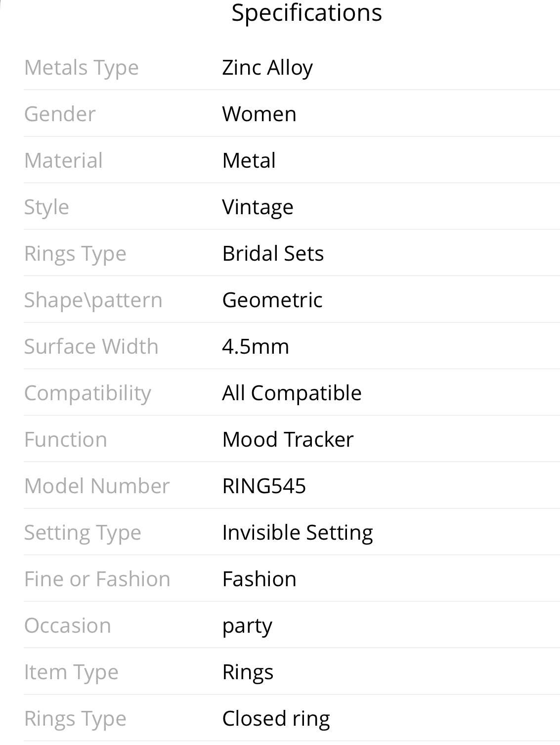Click the Material label
Image resolution: width=560 pixels, height=745 pixels.
(x=64, y=161)
